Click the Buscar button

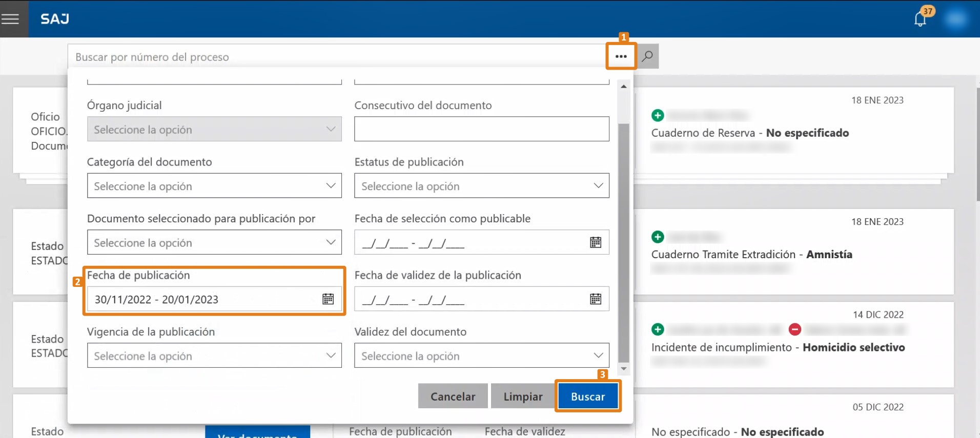tap(588, 396)
